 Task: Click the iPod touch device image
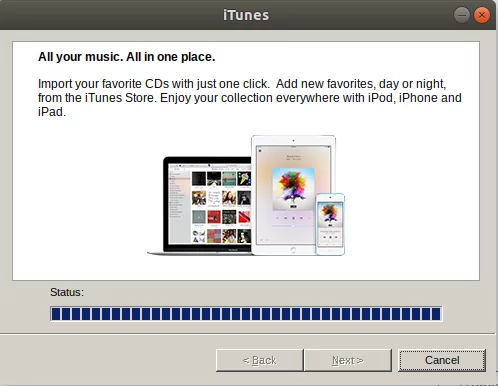[330, 224]
